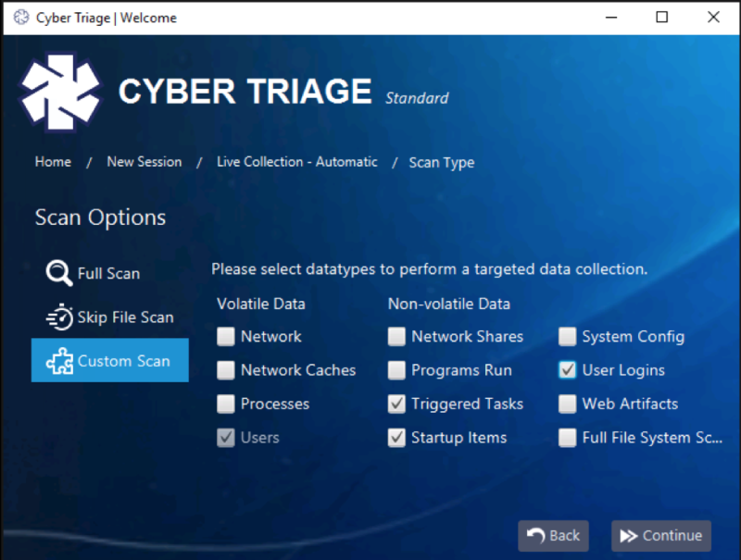Click the Non-volatile Data heading
This screenshot has height=560, width=741.
pyautogui.click(x=449, y=304)
